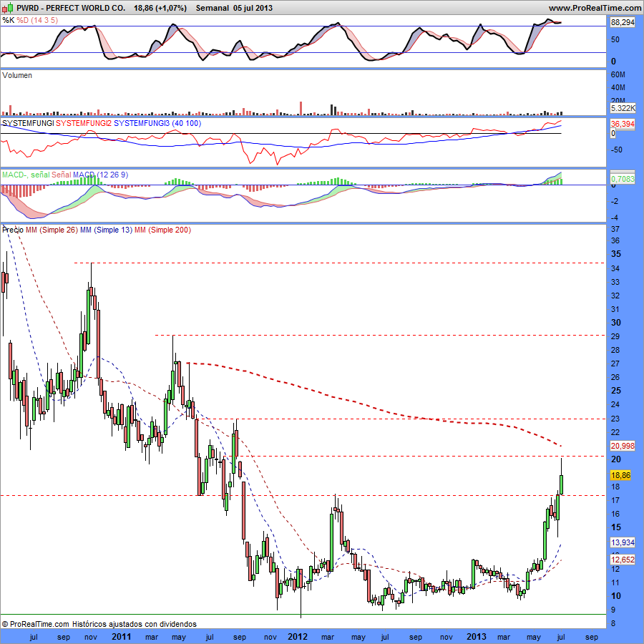Image resolution: width=644 pixels, height=644 pixels.
Task: Select the PWRD - PERFECT WORLD CO. title
Action: click(x=71, y=8)
